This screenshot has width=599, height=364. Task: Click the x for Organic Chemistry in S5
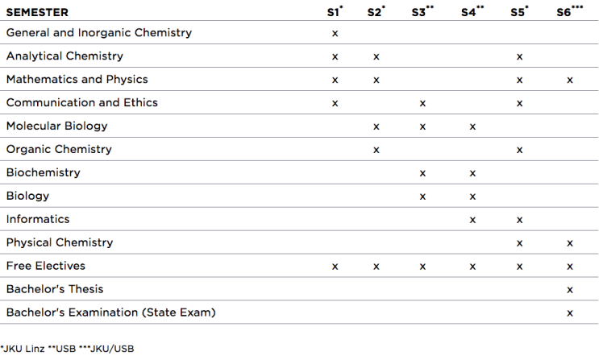[519, 150]
